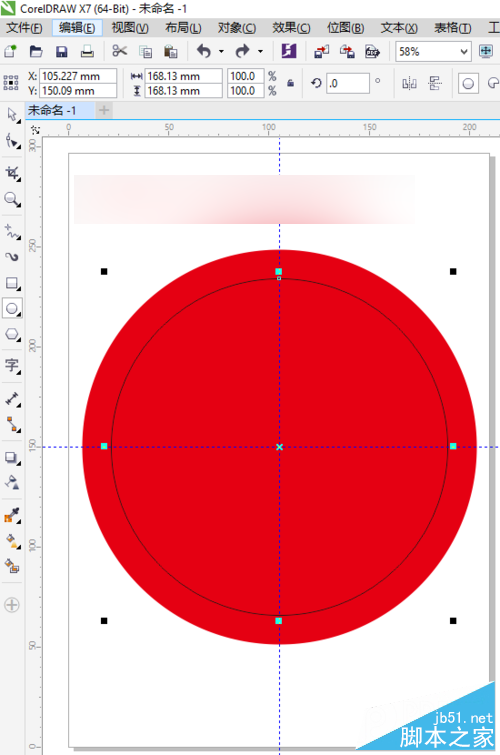The image size is (500, 755).
Task: Switch to the 未命名 -1 document tab
Action: click(x=60, y=110)
